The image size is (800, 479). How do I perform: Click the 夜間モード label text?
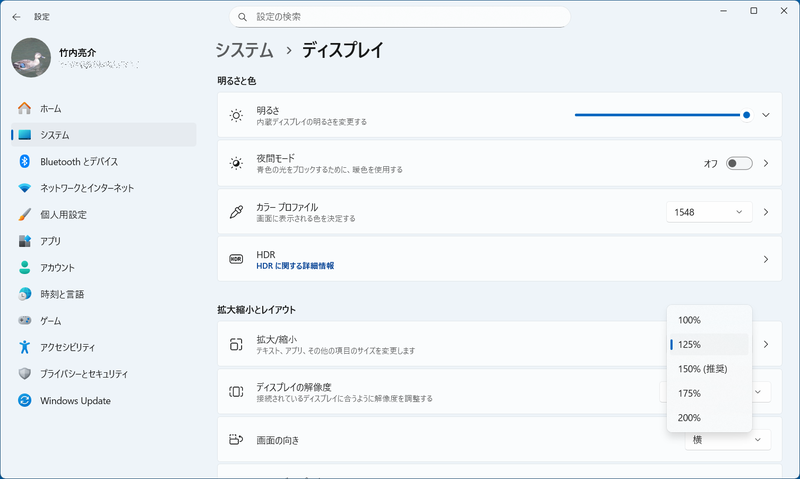click(276, 158)
